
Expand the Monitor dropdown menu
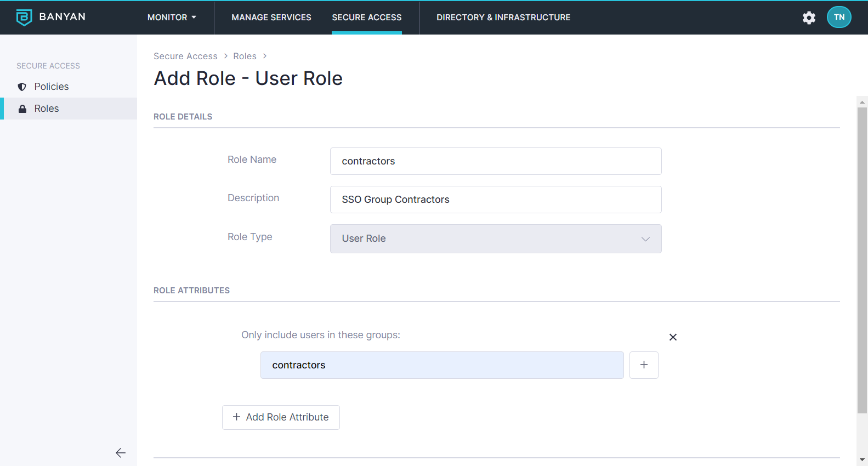click(x=172, y=18)
